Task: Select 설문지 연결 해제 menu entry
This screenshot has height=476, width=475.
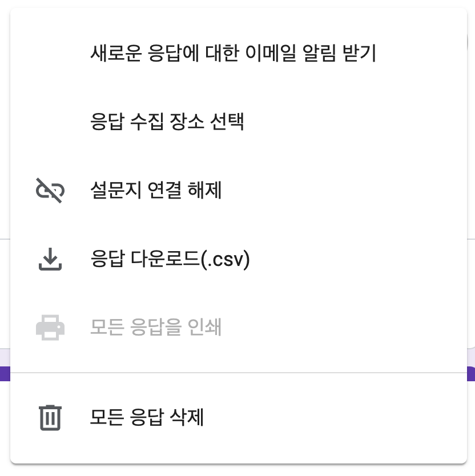Action: (239, 190)
